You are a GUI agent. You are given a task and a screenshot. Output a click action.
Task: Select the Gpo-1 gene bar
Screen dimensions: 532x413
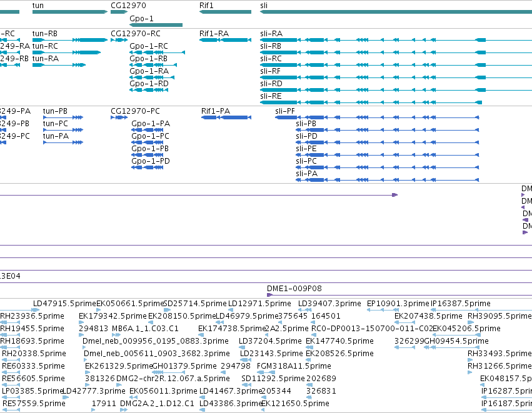coord(156,25)
